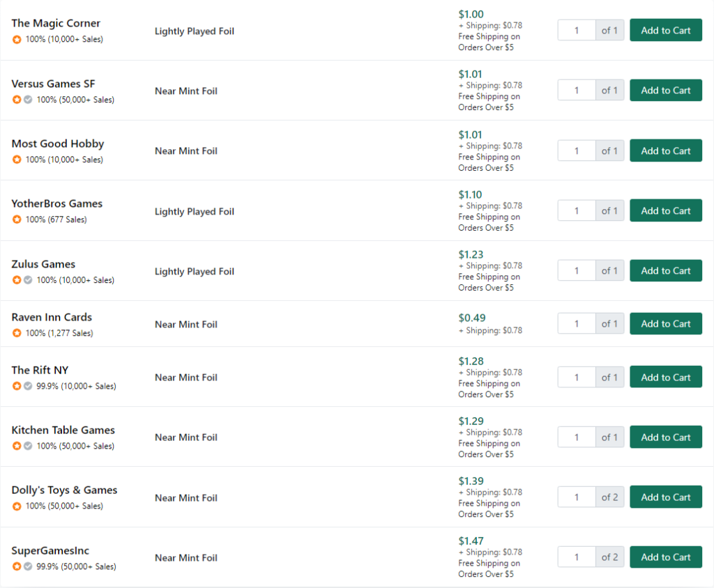Focus quantity field for SuperGamesInc listing
Screen dimensions: 714x588
(577, 557)
